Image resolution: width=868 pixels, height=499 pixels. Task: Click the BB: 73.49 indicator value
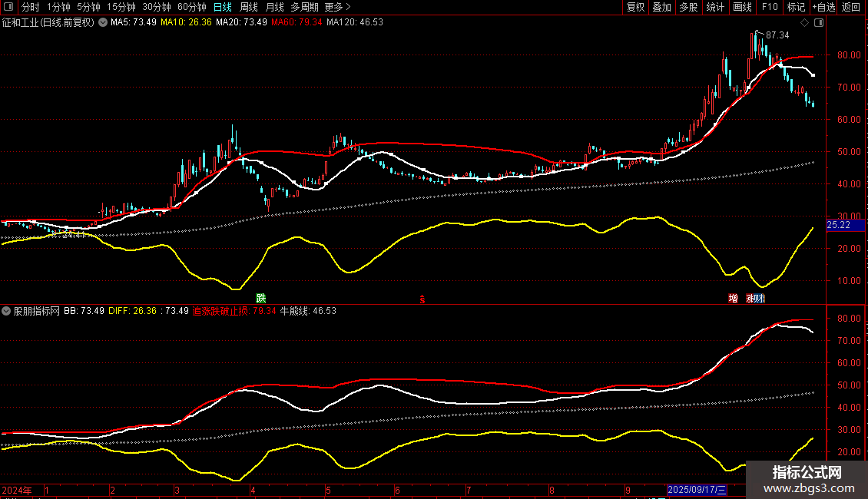coord(84,311)
